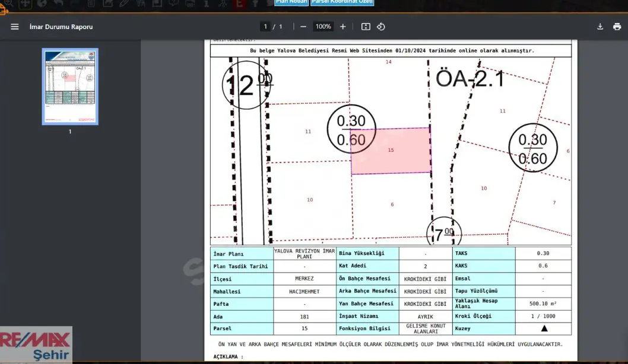Download the İmar Durumu Raporu PDF
Viewport: 628px width, 364px height.
point(600,27)
